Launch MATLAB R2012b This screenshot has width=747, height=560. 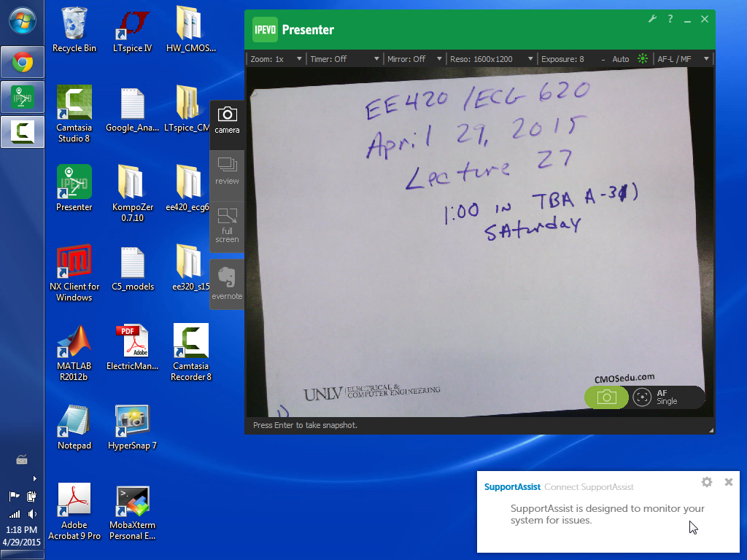[74, 353]
